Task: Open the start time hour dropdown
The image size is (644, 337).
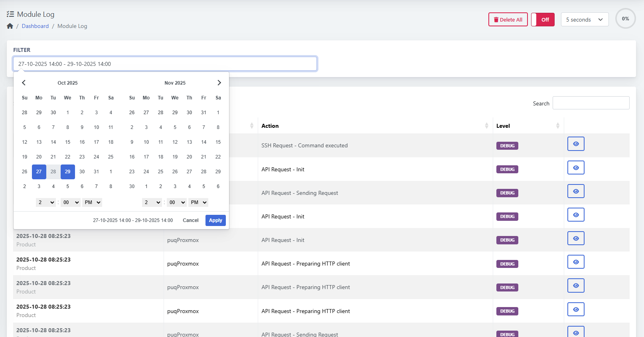Action: 46,202
